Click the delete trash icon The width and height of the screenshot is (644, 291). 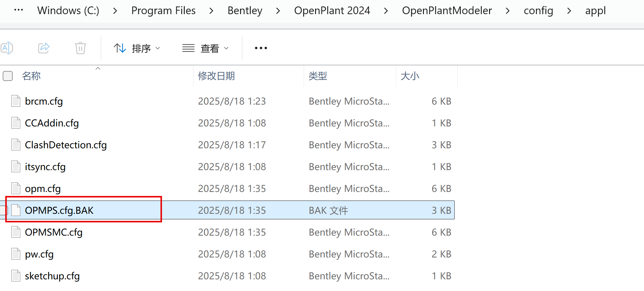(x=80, y=48)
